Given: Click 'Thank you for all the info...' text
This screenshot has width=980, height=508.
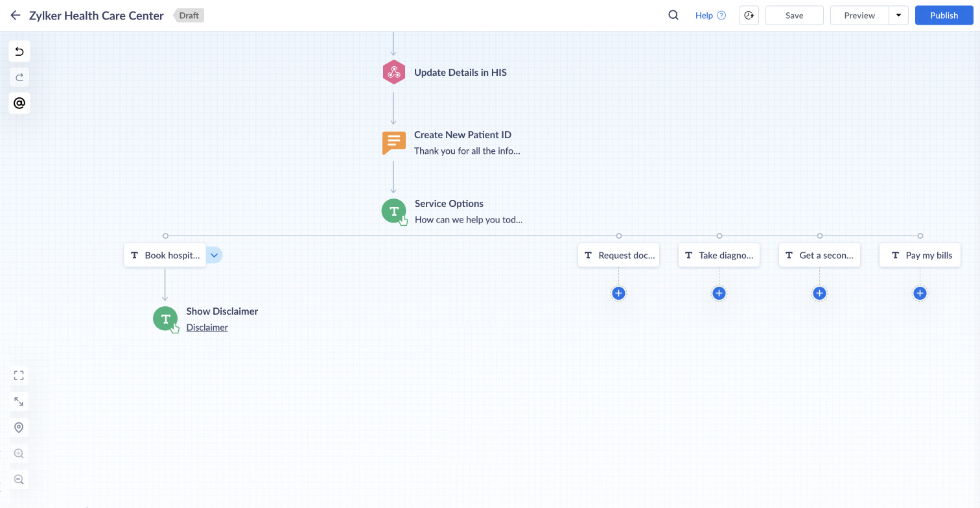Looking at the screenshot, I should pyautogui.click(x=467, y=151).
